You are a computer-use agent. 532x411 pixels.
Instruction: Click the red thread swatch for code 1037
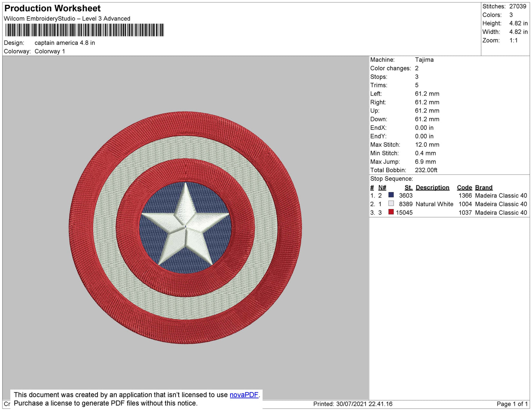(391, 212)
